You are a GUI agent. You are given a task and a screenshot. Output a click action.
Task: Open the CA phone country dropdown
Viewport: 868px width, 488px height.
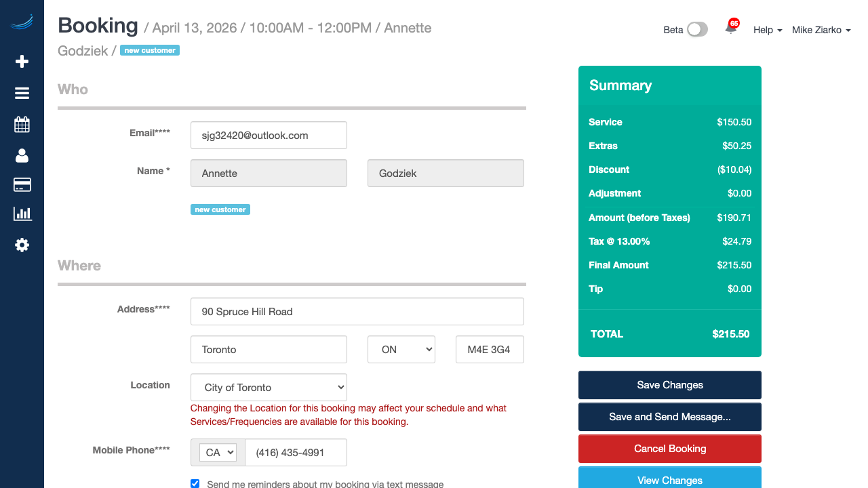tap(218, 453)
